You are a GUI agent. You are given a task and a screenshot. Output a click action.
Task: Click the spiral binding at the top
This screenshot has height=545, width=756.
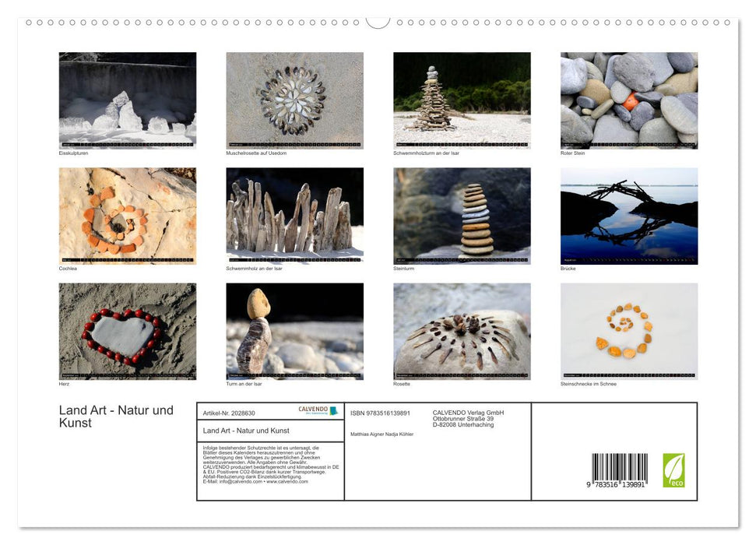(x=378, y=22)
